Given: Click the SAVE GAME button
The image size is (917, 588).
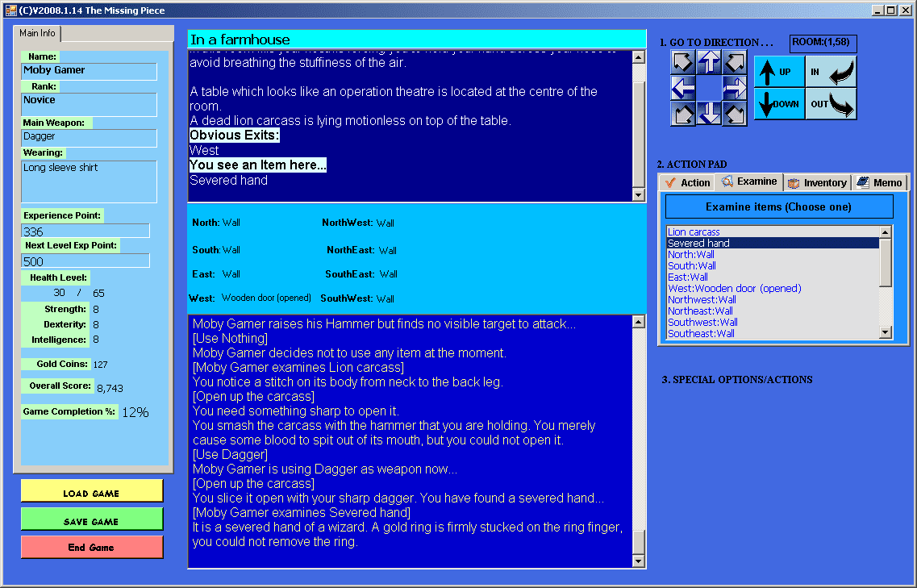Looking at the screenshot, I should point(92,521).
